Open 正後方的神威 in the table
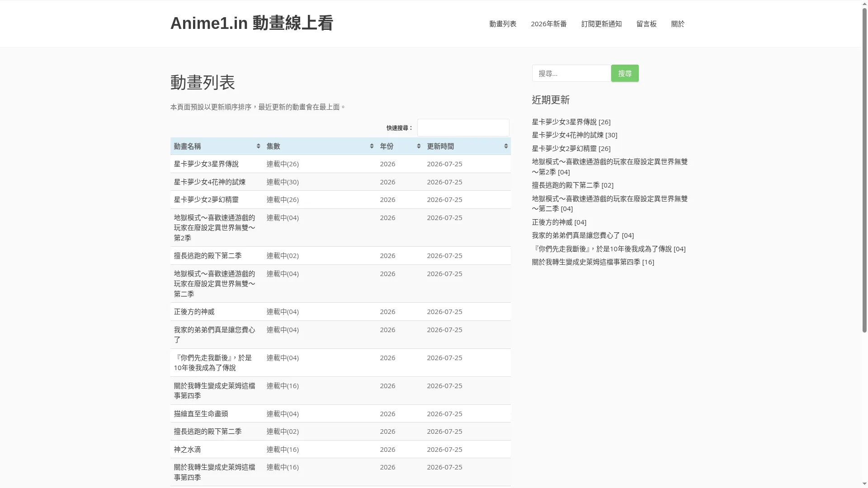This screenshot has height=488, width=868. (194, 312)
